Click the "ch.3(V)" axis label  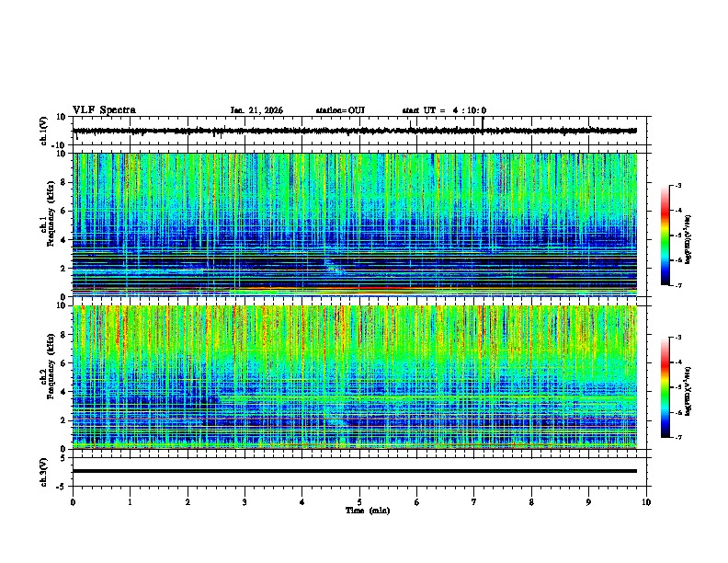[x=44, y=472]
